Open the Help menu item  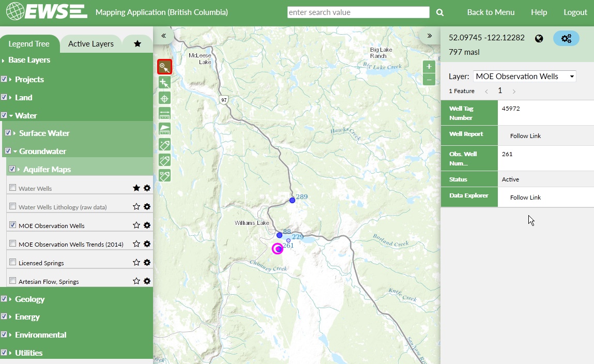[x=539, y=12]
